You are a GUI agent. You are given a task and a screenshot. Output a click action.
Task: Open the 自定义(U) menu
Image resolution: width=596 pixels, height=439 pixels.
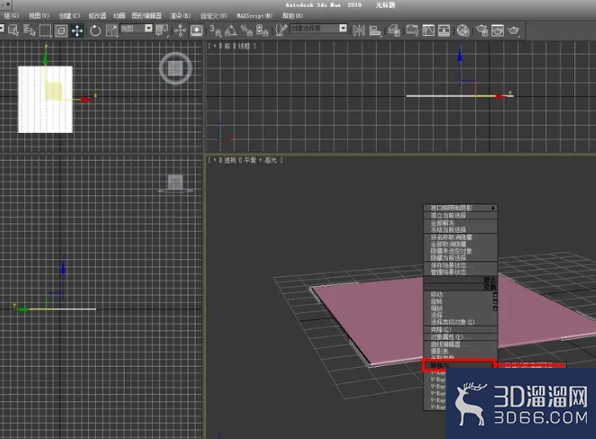pyautogui.click(x=214, y=16)
